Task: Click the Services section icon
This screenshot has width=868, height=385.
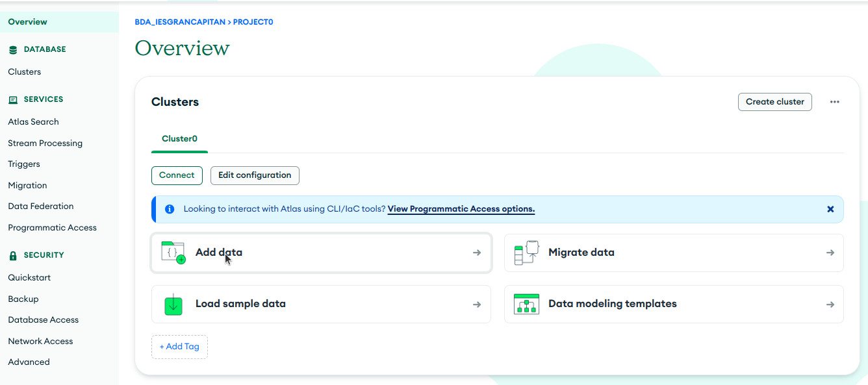Action: coord(13,100)
